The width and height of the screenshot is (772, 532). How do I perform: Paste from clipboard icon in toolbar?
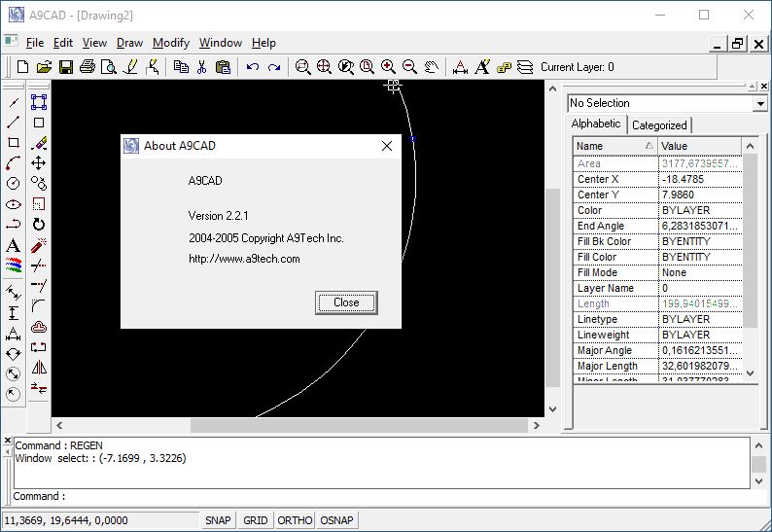click(223, 66)
